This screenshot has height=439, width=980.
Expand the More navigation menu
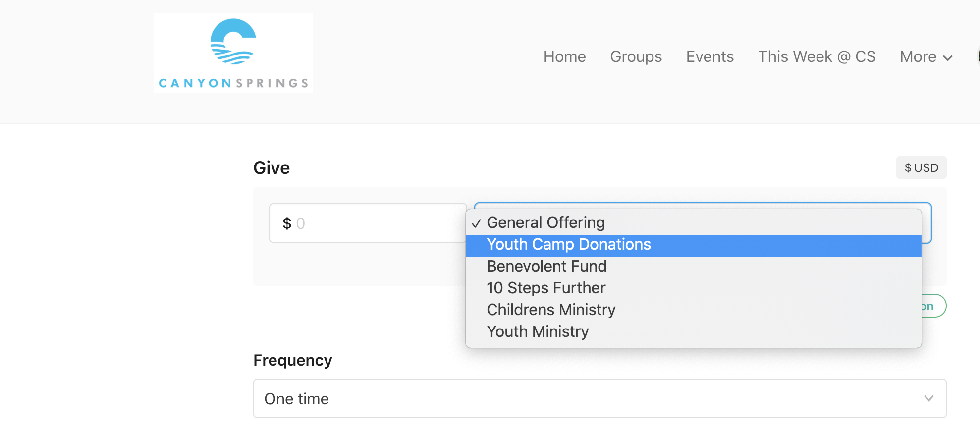[x=926, y=56]
